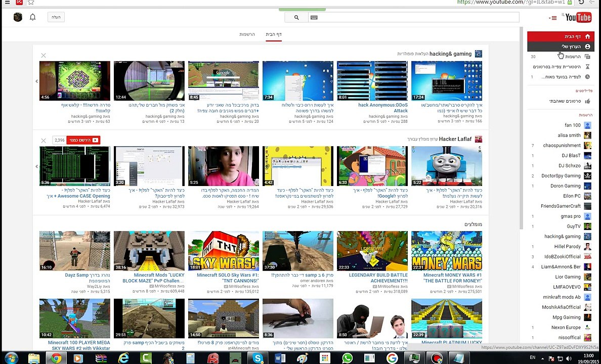Screen dimensions: 601x364
Task: Open WhatsApp from the taskbar
Action: click(x=347, y=358)
